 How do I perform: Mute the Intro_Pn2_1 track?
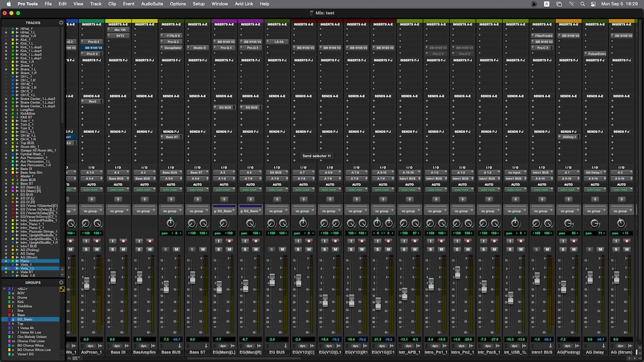[467, 249]
